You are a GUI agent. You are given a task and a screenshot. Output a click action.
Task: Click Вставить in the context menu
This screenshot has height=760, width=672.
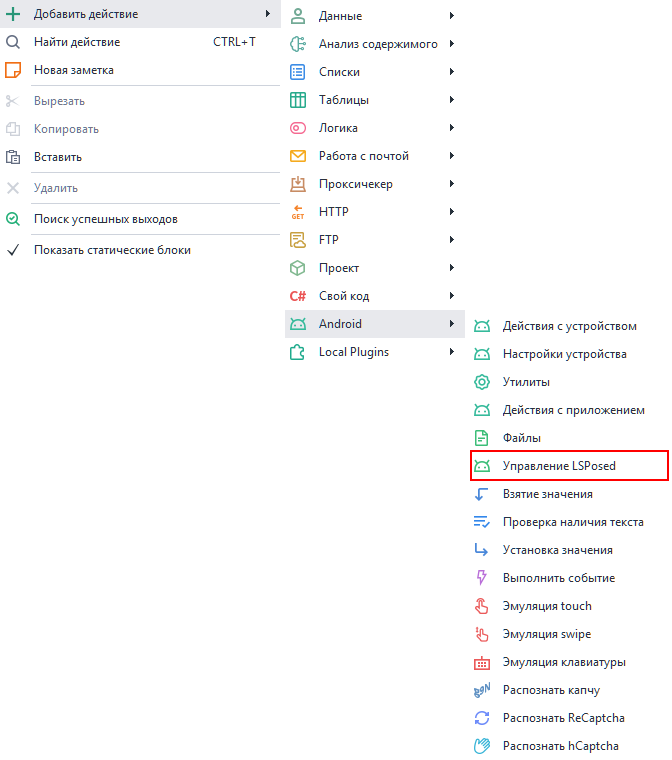click(58, 157)
